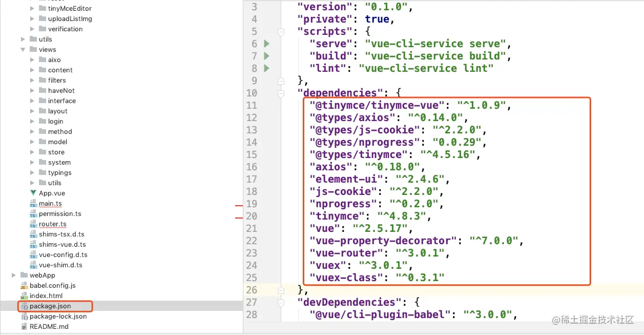Click the babel.config.js file icon
644x335 pixels.
click(24, 286)
